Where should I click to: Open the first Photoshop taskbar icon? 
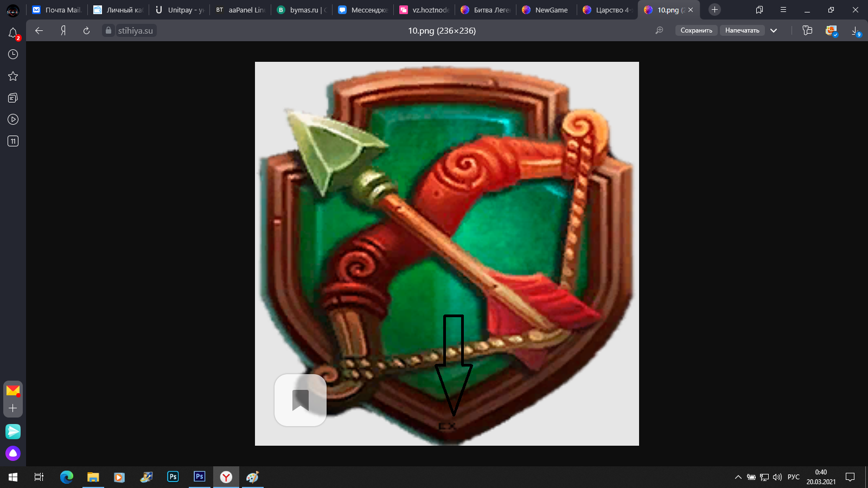click(x=173, y=477)
